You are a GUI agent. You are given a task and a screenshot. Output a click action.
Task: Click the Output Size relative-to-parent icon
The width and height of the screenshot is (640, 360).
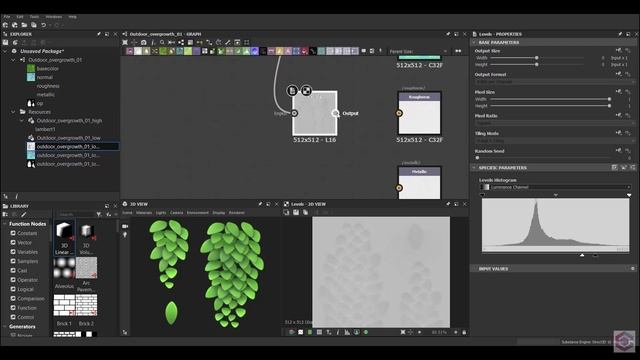619,51
